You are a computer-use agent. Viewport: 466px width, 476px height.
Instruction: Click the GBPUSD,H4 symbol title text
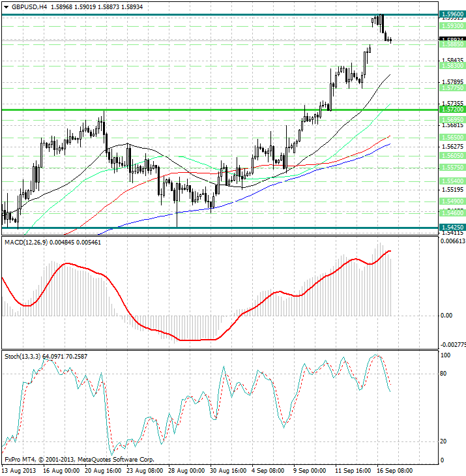[29, 7]
